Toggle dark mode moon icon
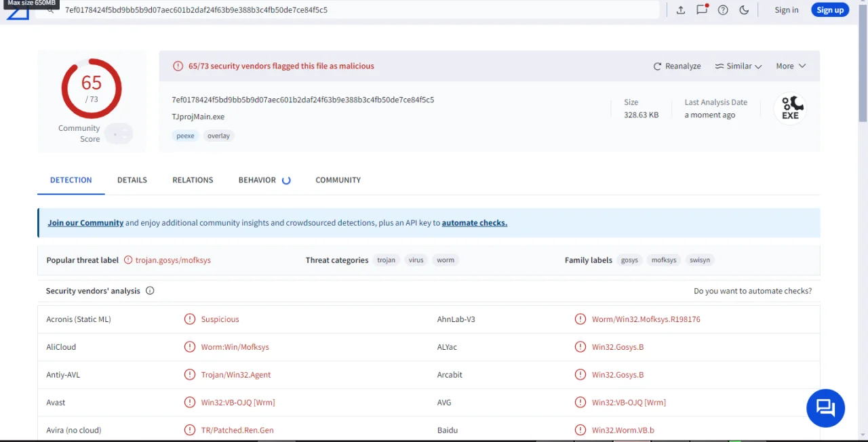This screenshot has width=868, height=442. 744,10
